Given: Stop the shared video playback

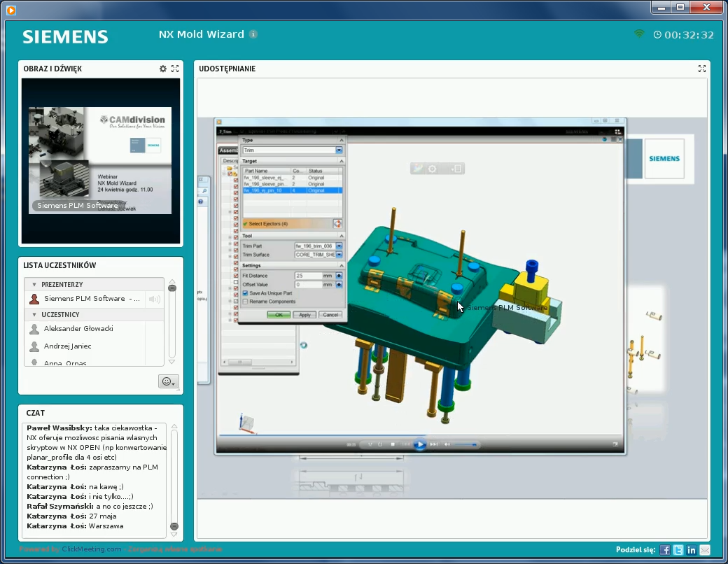Looking at the screenshot, I should coord(393,444).
